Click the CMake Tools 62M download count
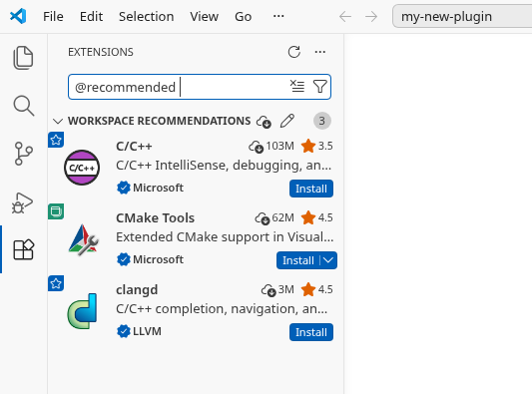Viewport: 532px width, 394px height. click(x=274, y=218)
